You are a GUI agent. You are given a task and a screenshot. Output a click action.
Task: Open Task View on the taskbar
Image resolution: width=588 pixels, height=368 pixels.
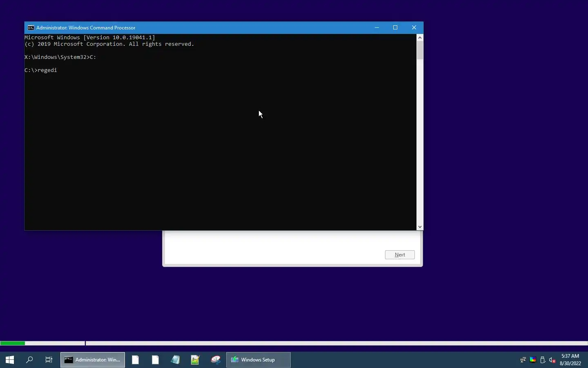(x=49, y=360)
